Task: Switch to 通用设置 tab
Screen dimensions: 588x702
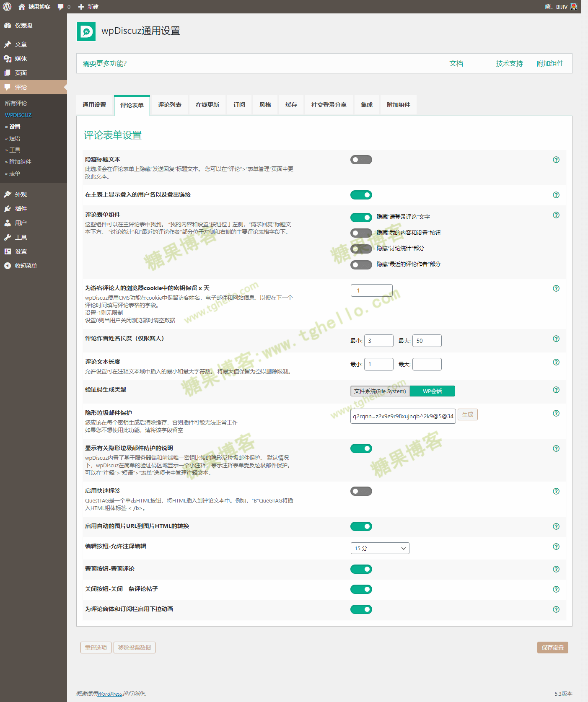Action: pos(94,105)
